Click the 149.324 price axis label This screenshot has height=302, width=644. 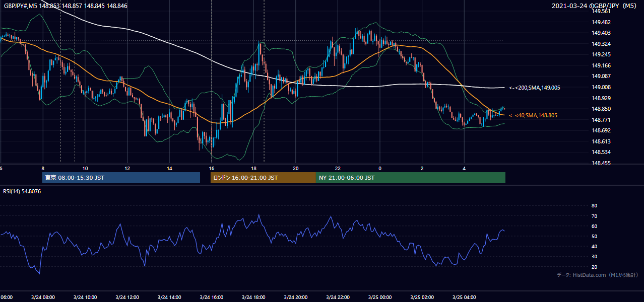[601, 44]
